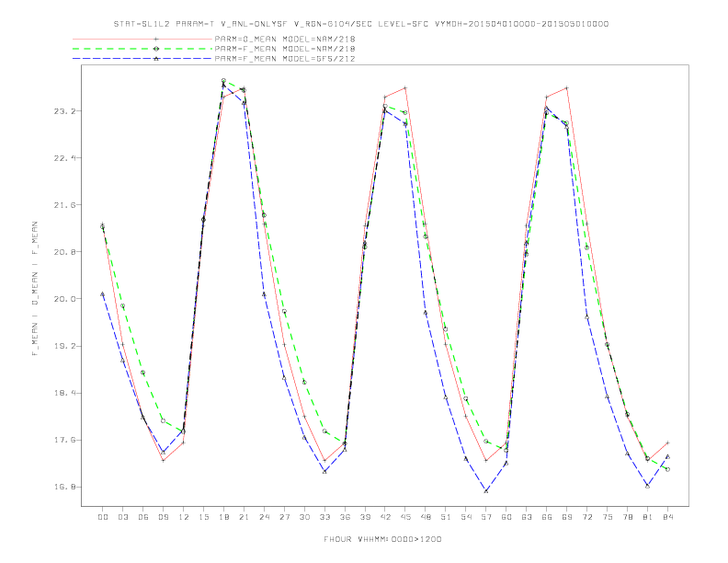The width and height of the screenshot is (728, 563).
Task: Click x-axis tick label 45
Action: point(405,517)
